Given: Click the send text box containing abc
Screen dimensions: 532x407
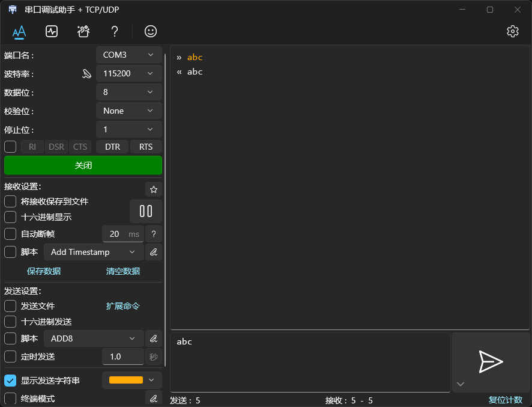Looking at the screenshot, I should (310, 362).
